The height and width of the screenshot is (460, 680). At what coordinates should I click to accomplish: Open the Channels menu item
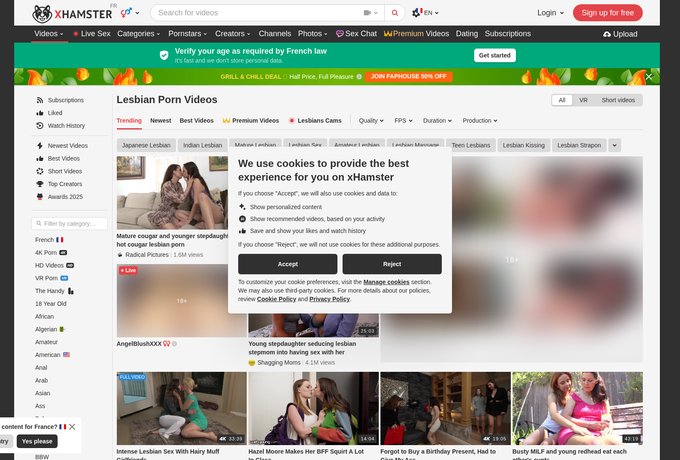275,34
